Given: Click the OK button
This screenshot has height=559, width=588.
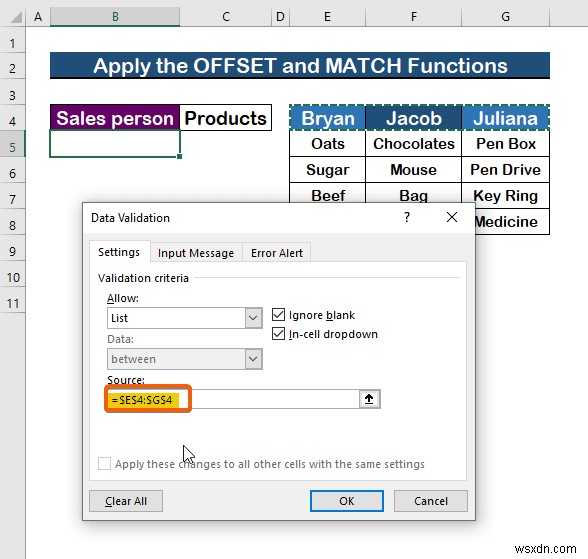Looking at the screenshot, I should tap(346, 501).
